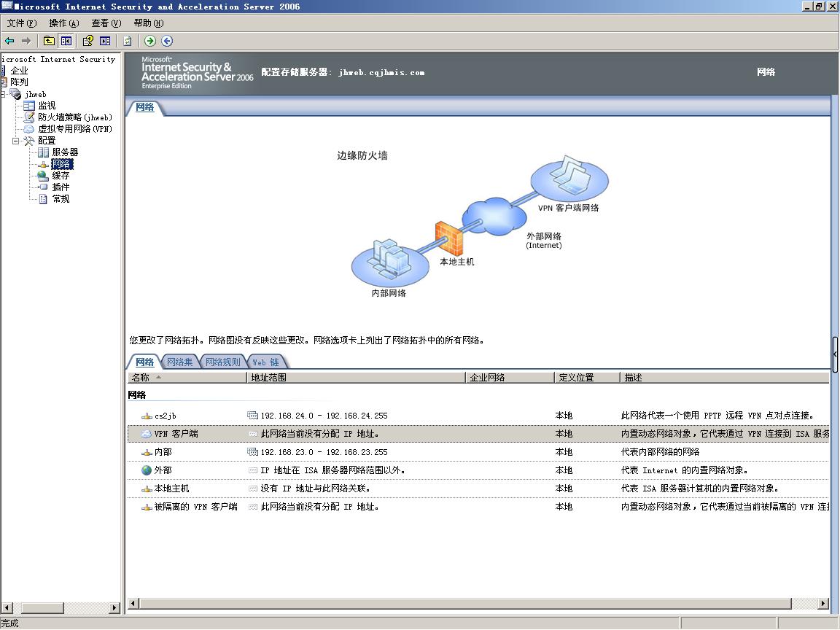Viewport: 840px width, 630px height.
Task: Open 防火墙策略 (jhweb) tree node
Action: click(75, 117)
